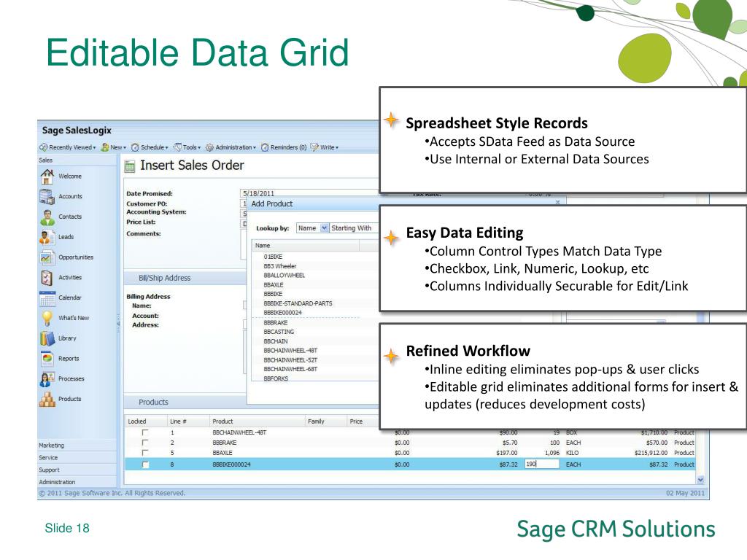Open the Activities checklist icon
This screenshot has width=747, height=560.
click(x=47, y=277)
